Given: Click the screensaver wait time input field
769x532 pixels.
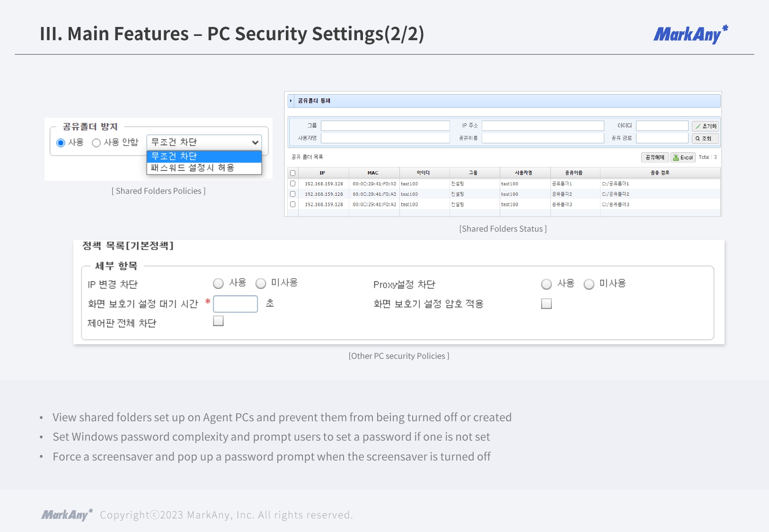Looking at the screenshot, I should pos(235,304).
